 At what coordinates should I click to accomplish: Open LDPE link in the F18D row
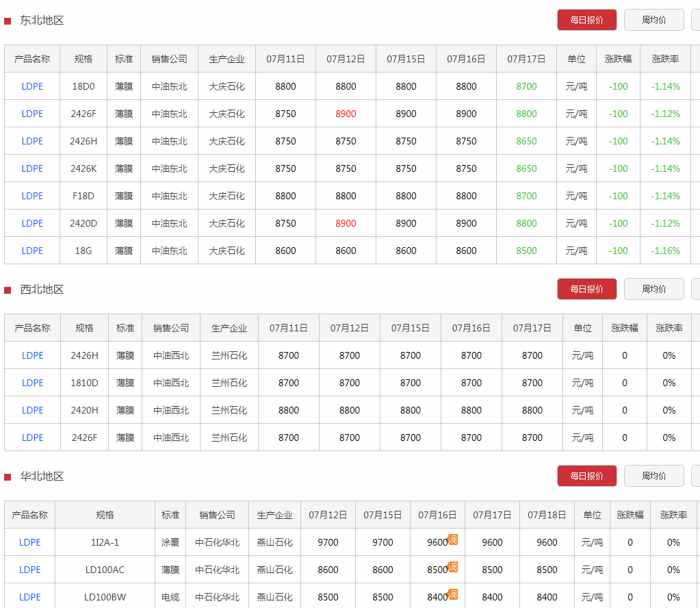(x=32, y=196)
